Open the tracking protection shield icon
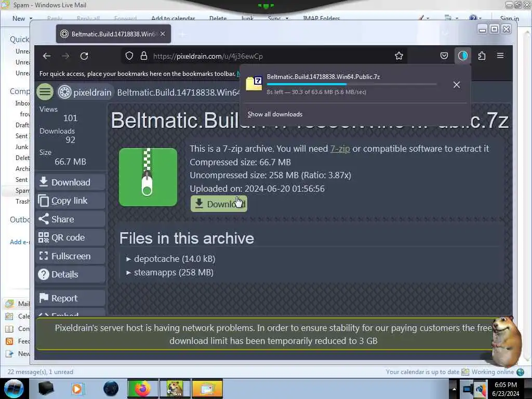Image resolution: width=532 pixels, height=399 pixels. coord(129,56)
